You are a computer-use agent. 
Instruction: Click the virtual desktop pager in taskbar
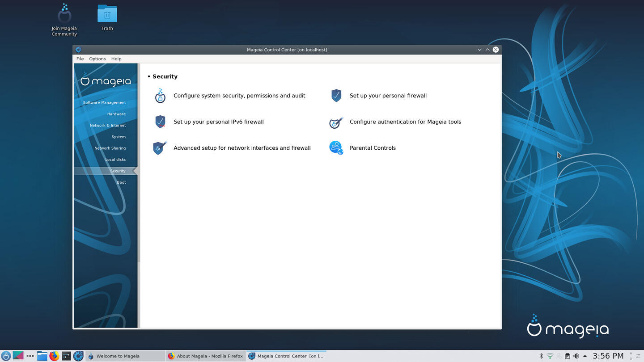18,356
